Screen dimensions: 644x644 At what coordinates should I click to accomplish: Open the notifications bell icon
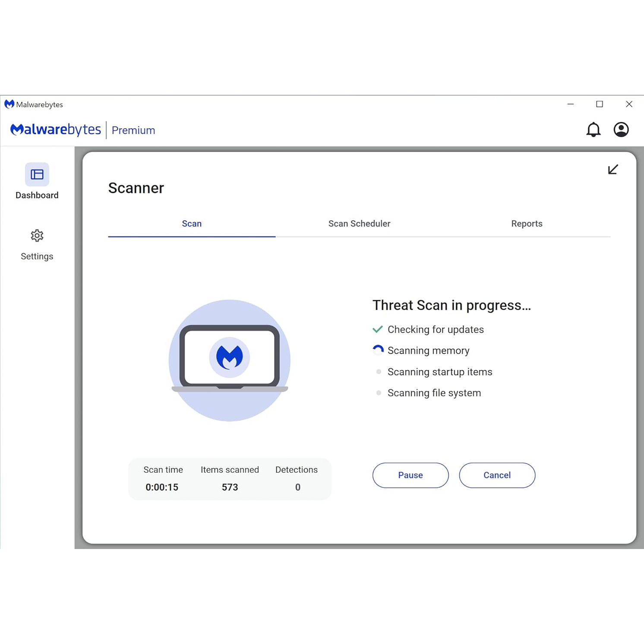point(593,129)
